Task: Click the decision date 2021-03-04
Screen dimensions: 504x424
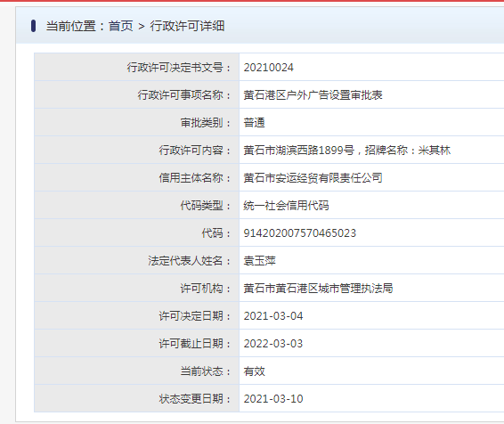Action: 273,316
